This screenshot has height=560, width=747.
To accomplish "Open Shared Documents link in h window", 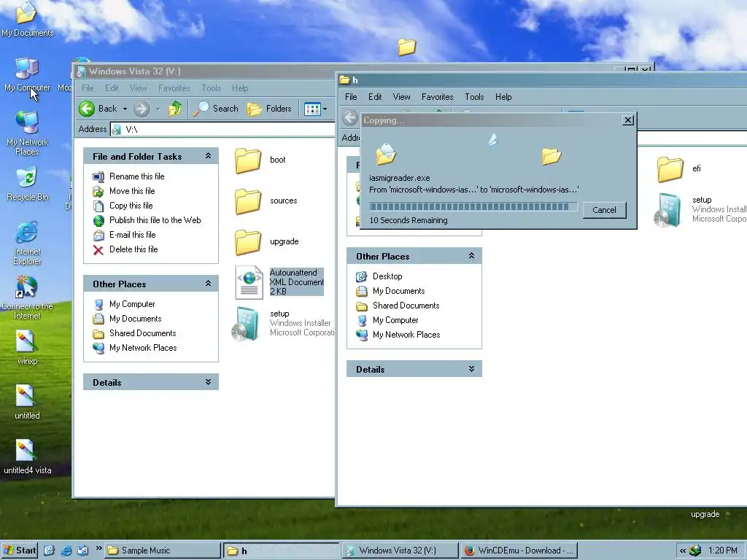I will click(x=406, y=306).
